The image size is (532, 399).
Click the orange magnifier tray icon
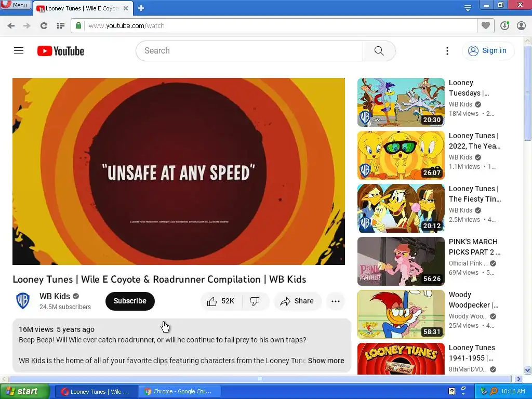[494, 391]
